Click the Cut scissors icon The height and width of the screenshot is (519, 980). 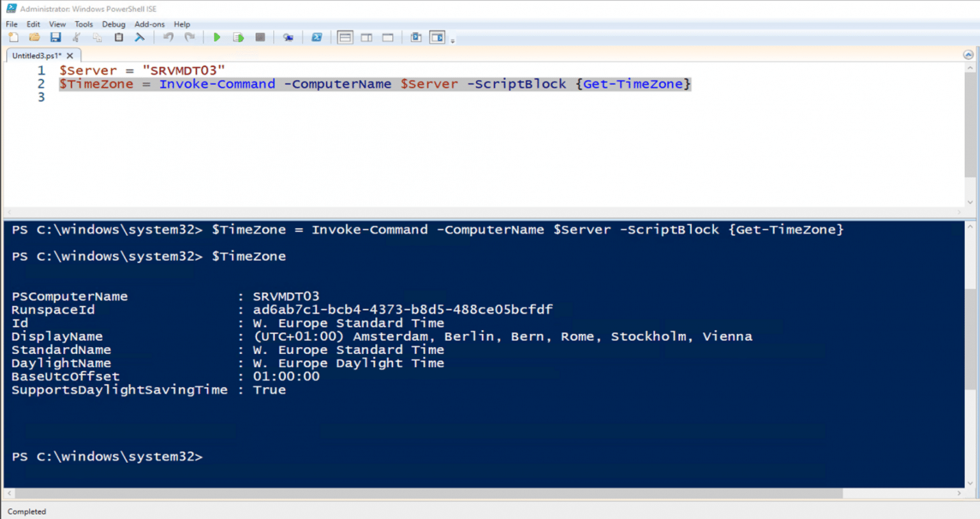(77, 38)
